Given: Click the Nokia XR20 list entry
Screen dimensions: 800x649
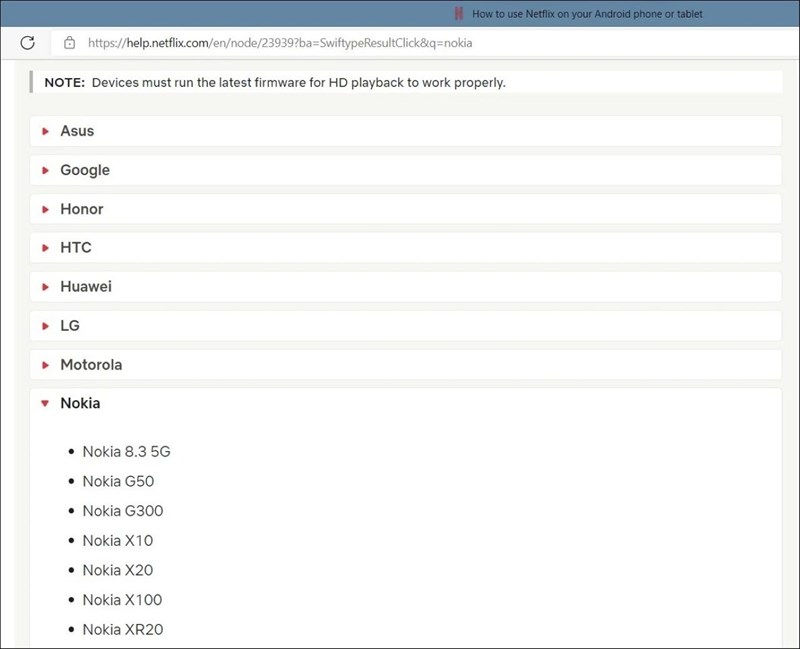Looking at the screenshot, I should (123, 629).
